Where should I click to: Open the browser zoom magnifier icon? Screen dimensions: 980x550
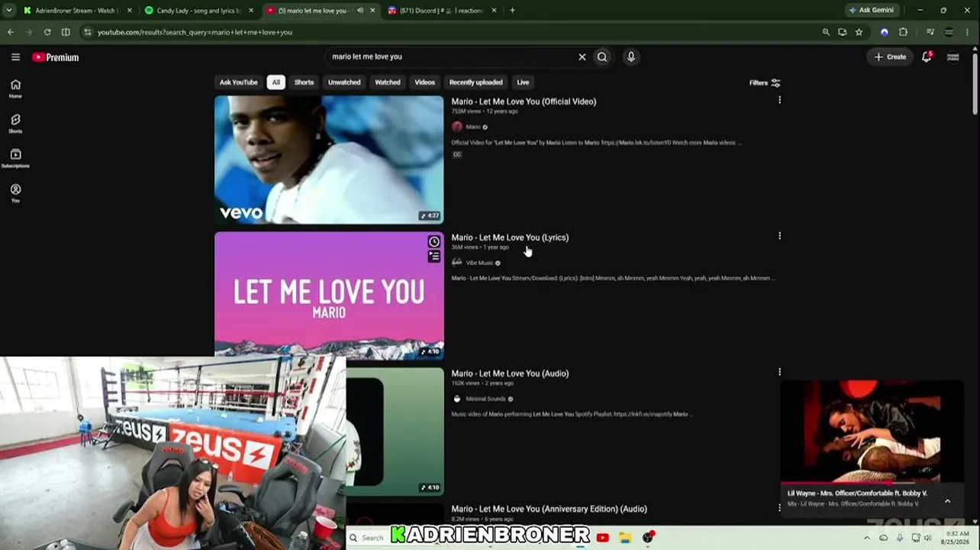(x=826, y=32)
